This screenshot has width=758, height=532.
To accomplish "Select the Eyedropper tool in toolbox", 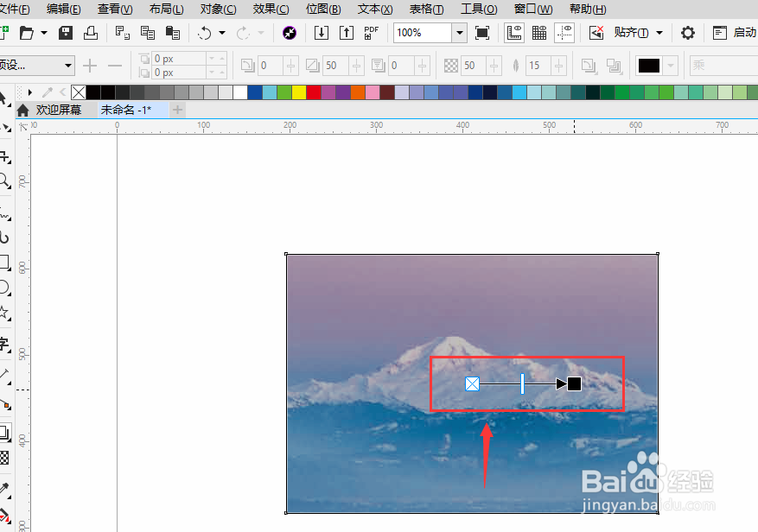I will point(5,490).
